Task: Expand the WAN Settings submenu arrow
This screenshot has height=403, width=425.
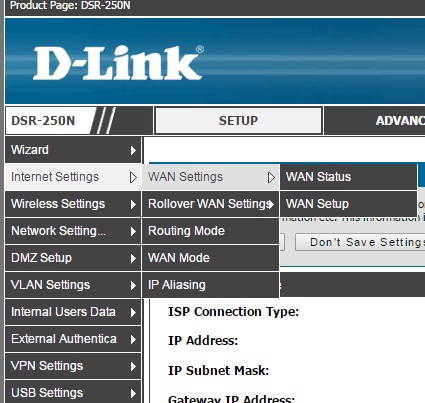Action: click(x=271, y=178)
